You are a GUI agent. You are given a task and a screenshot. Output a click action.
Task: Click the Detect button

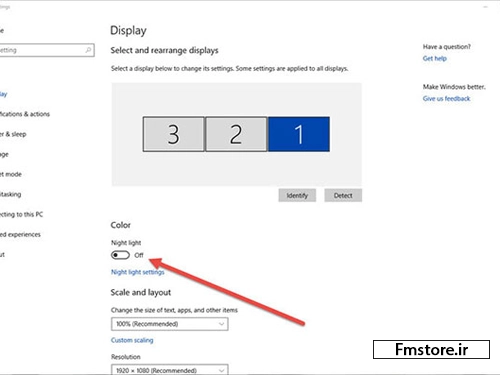tap(343, 195)
